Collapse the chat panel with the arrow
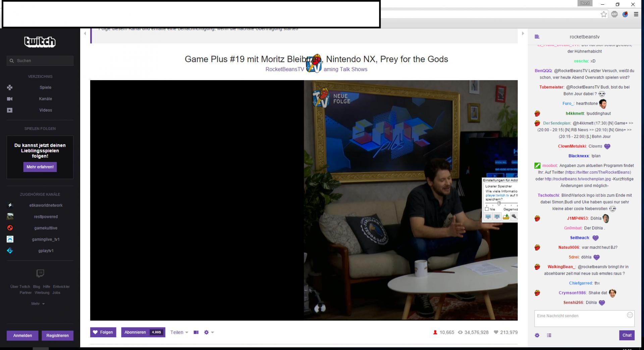Screen dimensions: 644x350 (523, 33)
